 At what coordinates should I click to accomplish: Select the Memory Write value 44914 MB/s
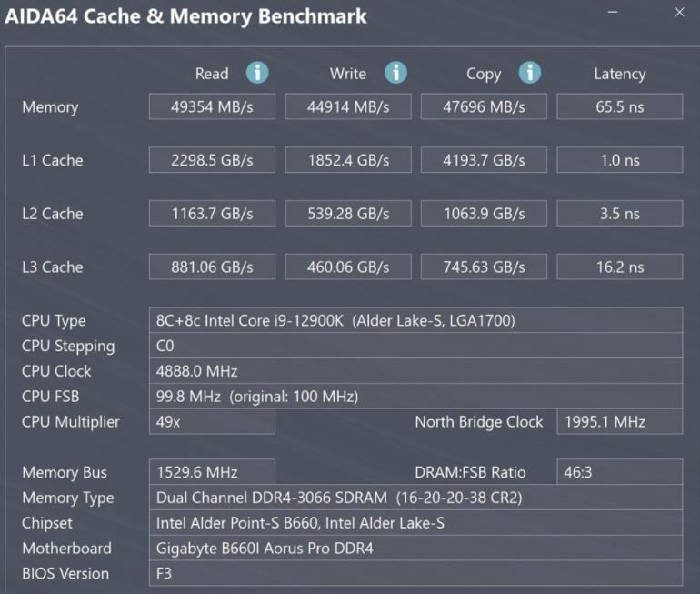(348, 106)
